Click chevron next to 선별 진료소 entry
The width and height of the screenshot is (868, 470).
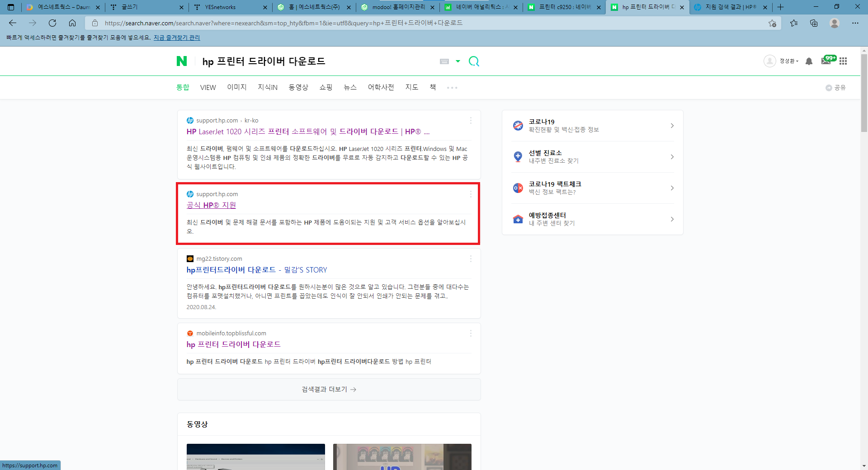[672, 157]
